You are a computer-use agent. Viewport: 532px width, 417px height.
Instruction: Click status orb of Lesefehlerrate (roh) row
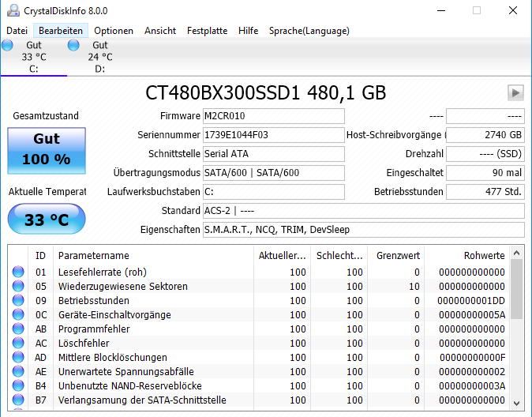coord(18,272)
